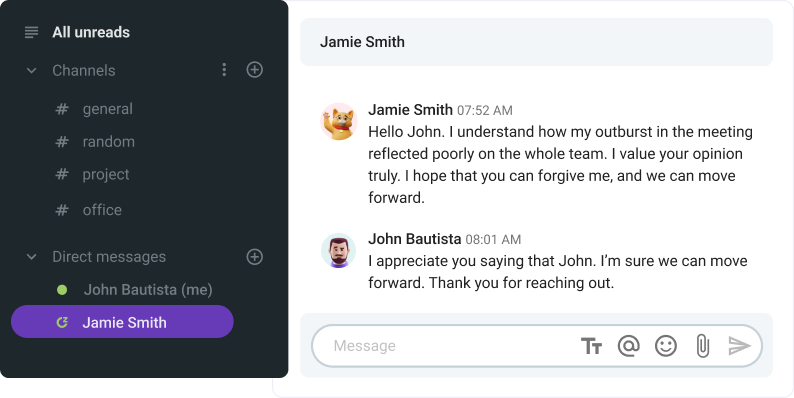Click the All unreads list icon

coord(31,32)
